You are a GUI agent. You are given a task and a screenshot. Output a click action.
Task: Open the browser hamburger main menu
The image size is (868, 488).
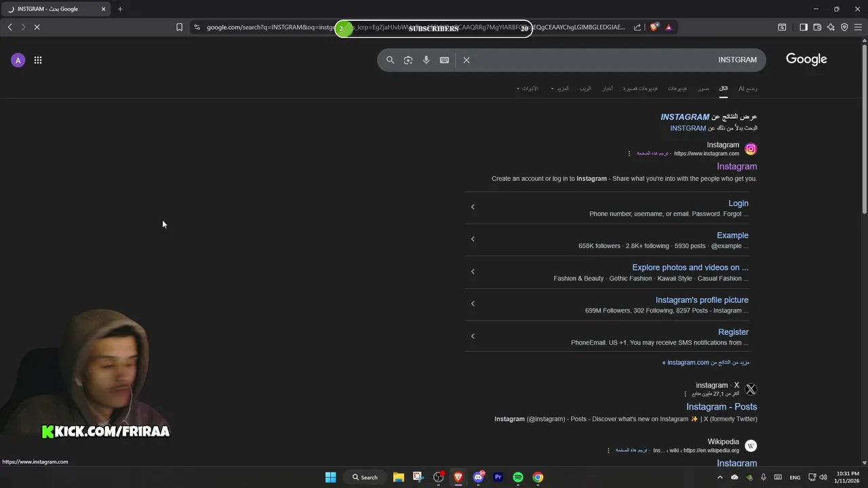(x=858, y=27)
